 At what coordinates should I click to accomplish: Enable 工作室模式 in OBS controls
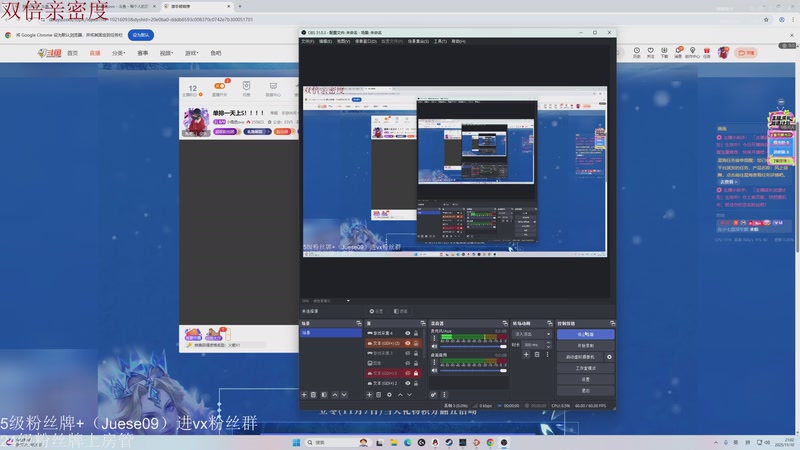point(586,368)
